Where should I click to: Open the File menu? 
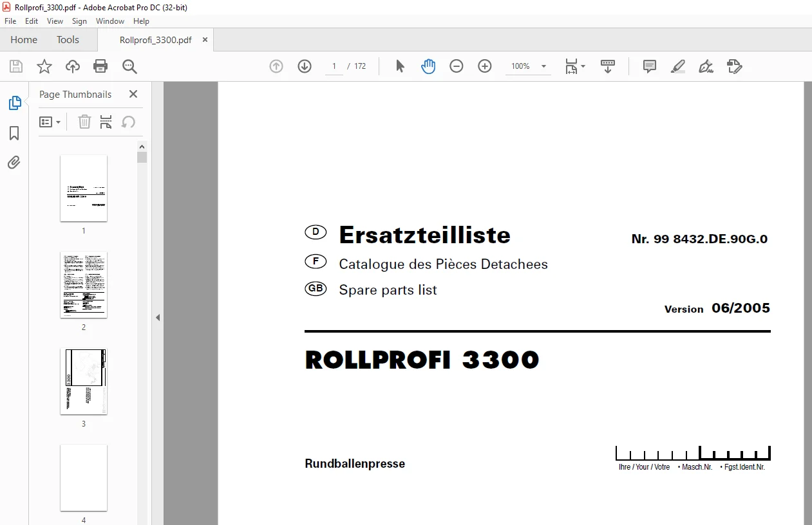[x=10, y=21]
